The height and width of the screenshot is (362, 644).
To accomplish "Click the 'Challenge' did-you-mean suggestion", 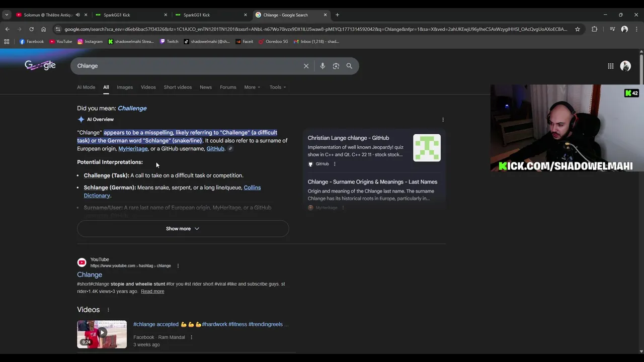I will (132, 108).
